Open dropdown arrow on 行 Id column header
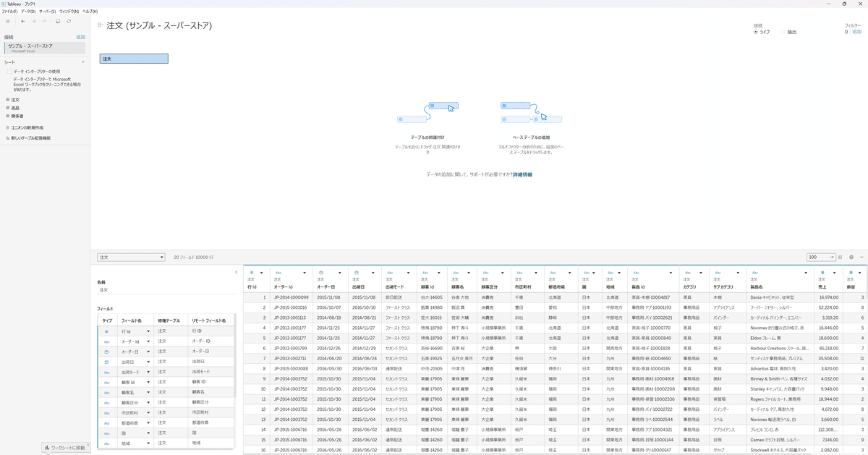This screenshot has width=868, height=455. (x=261, y=273)
